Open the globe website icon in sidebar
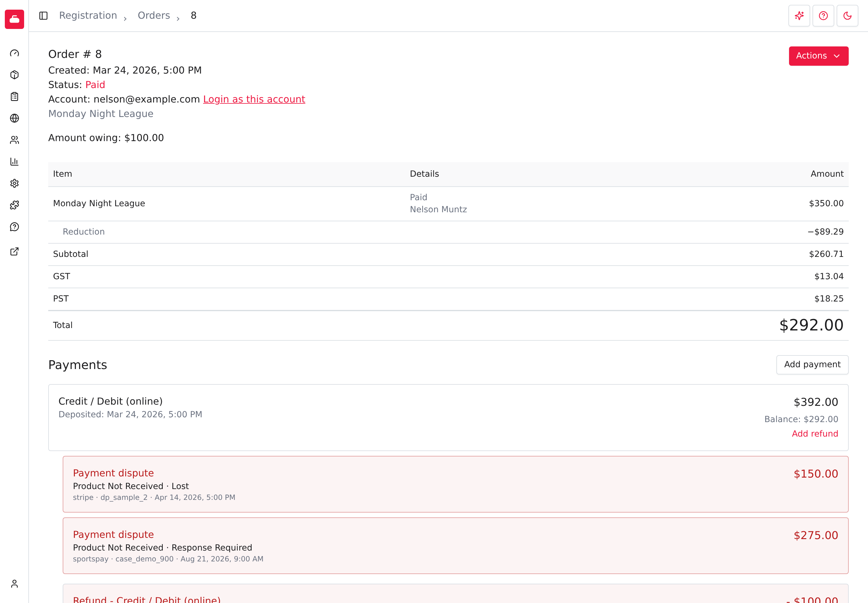 pos(14,118)
